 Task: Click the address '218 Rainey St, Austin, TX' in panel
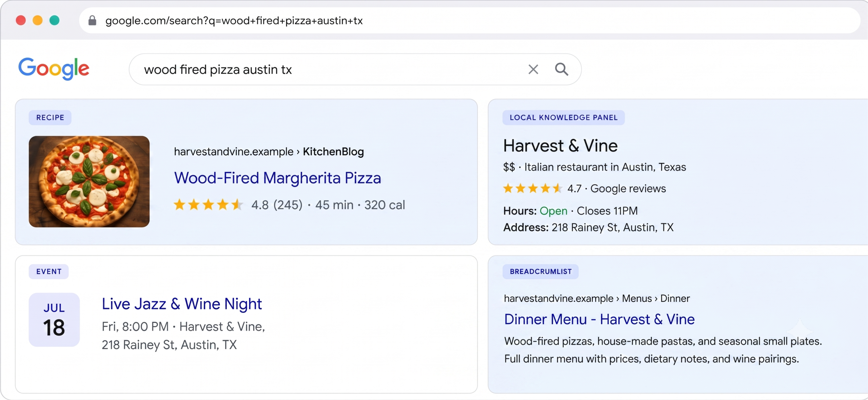(612, 227)
